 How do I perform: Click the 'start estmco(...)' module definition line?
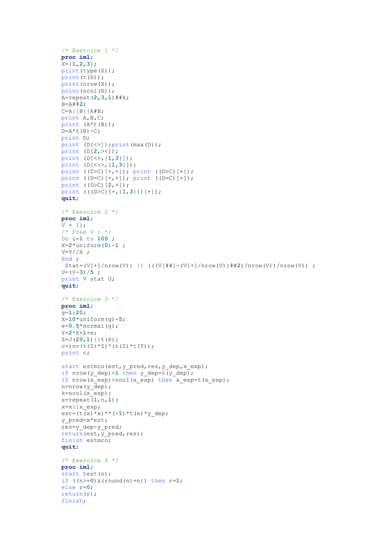135,366
